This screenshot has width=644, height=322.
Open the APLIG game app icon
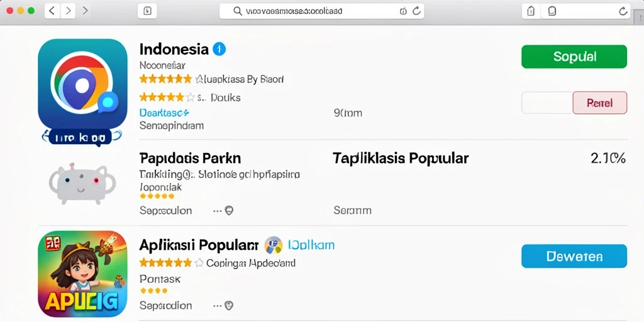82,274
